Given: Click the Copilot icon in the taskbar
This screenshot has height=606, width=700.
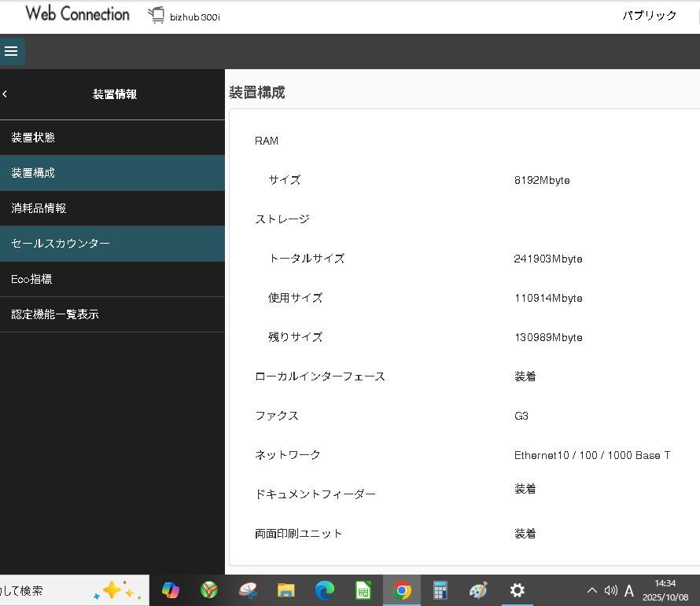Looking at the screenshot, I should [x=171, y=589].
